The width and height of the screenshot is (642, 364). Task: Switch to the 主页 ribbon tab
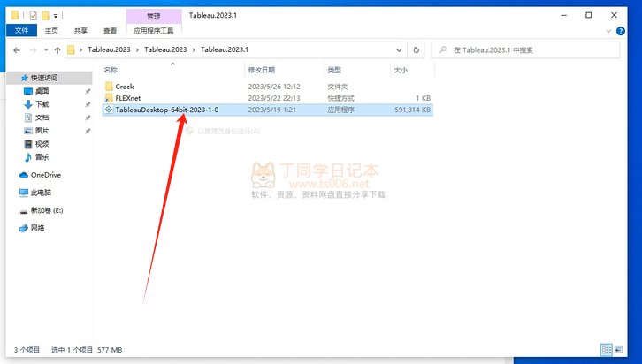(x=51, y=31)
